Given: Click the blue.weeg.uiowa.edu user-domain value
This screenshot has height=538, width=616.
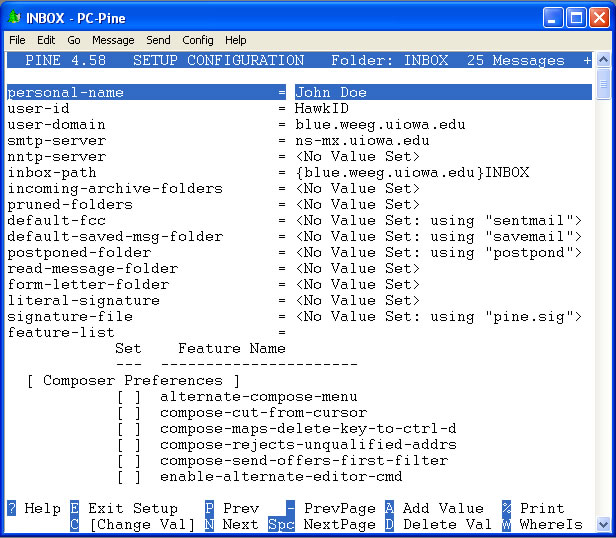Looking at the screenshot, I should click(380, 125).
